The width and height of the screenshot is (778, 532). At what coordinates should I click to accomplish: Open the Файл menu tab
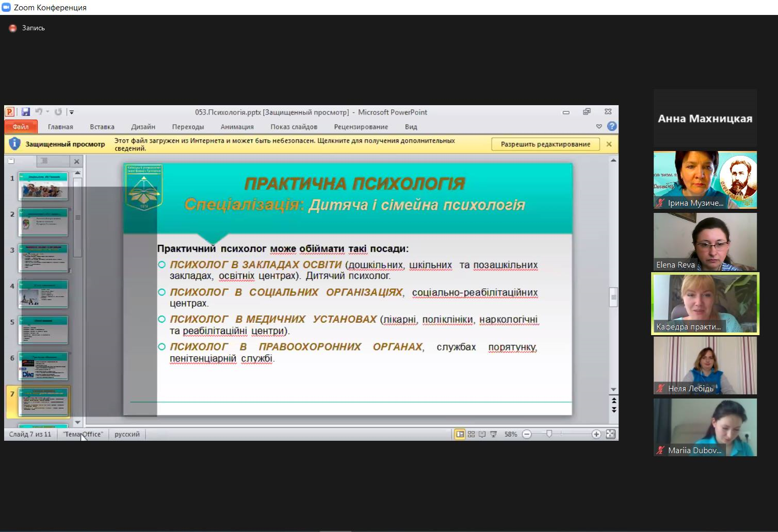point(21,127)
